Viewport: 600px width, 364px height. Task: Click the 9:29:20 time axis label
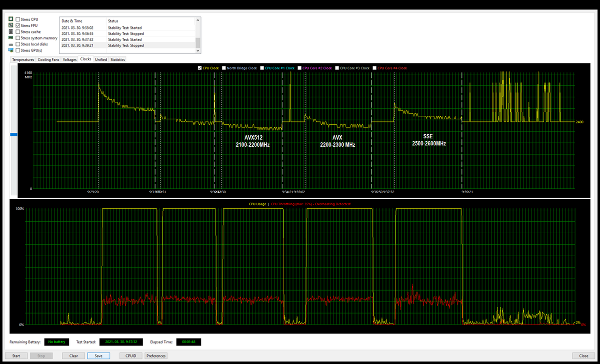point(93,191)
